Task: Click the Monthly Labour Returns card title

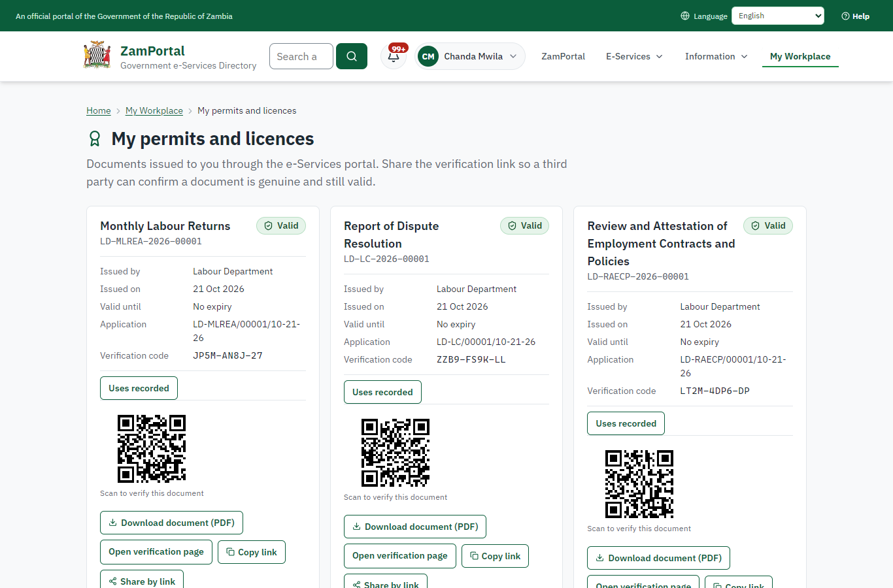Action: coord(165,226)
